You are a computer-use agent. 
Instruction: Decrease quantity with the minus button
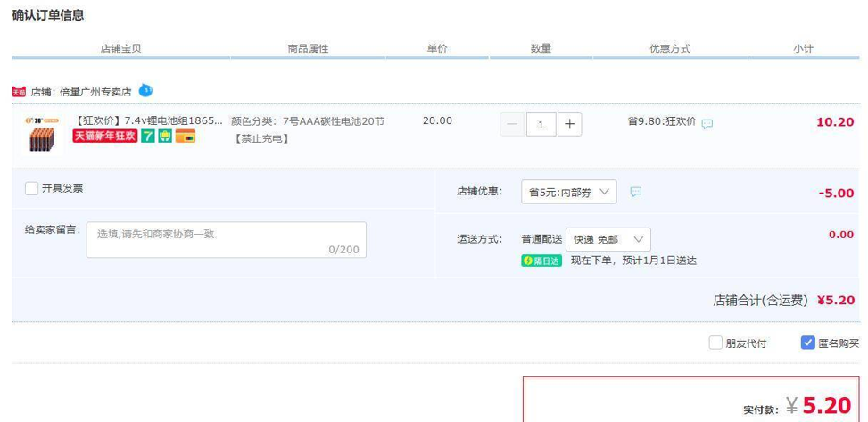pyautogui.click(x=512, y=124)
